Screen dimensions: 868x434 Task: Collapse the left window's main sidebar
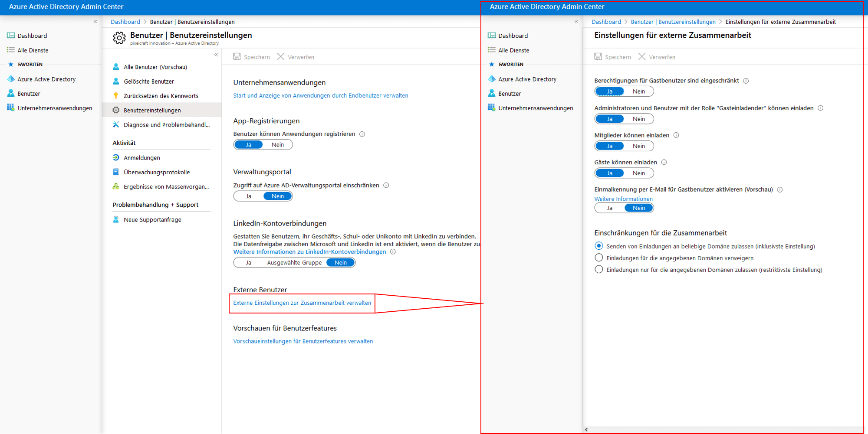(95, 22)
